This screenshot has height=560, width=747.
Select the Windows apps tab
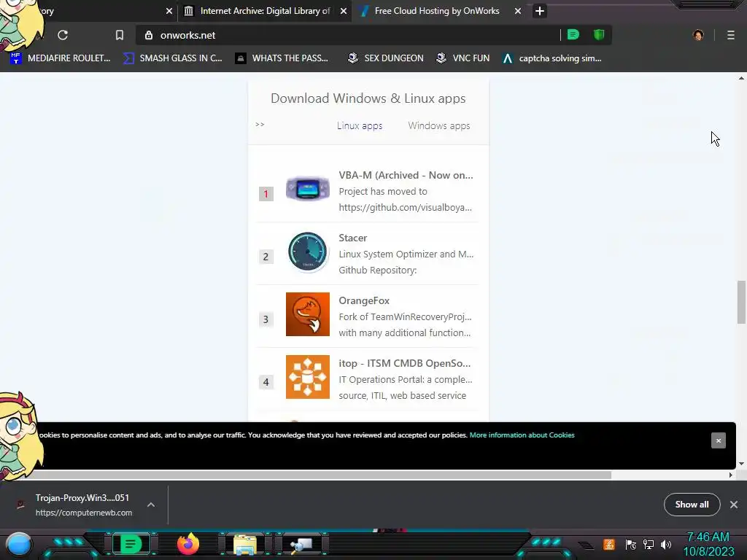[x=438, y=125]
